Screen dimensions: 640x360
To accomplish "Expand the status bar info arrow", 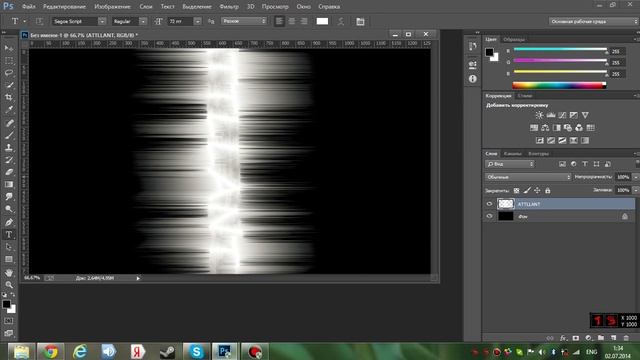I will coord(138,278).
